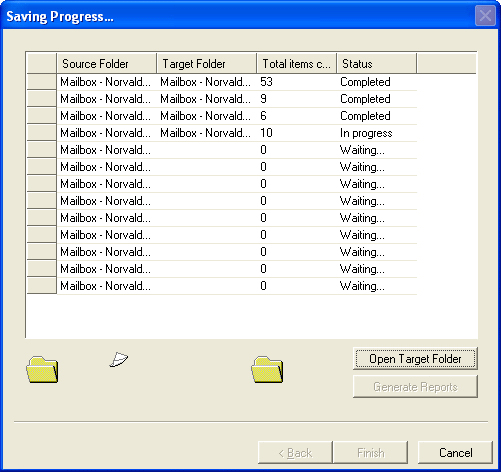Open Target Folder
Viewport: 501px width, 472px height.
415,359
